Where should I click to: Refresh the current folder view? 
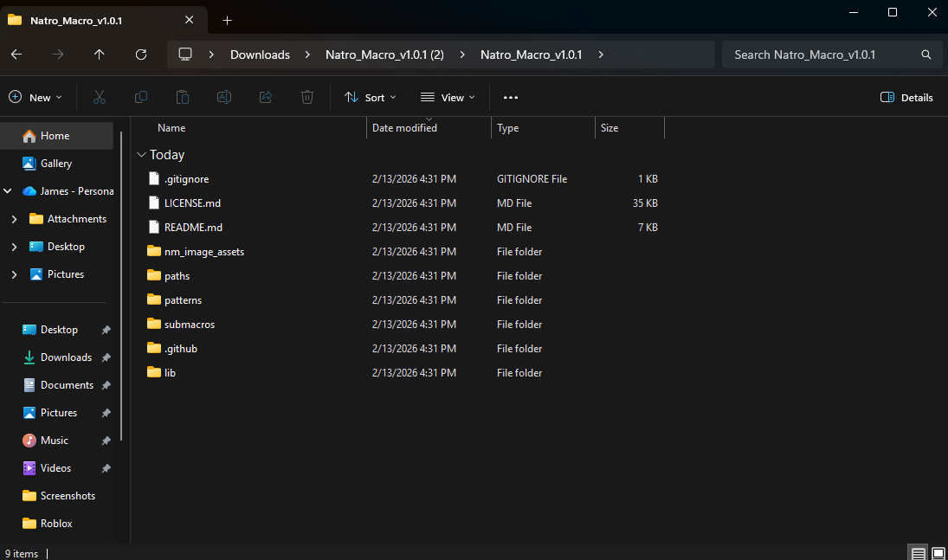tap(141, 55)
